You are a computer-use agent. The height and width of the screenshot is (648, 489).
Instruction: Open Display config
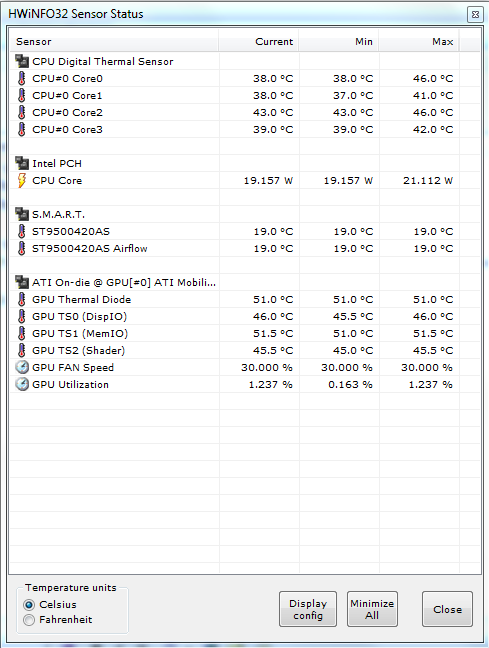click(x=308, y=609)
